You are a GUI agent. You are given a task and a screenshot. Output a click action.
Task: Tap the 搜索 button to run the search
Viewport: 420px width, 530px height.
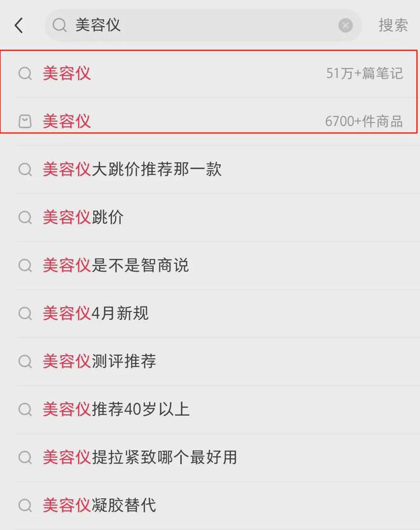(392, 25)
